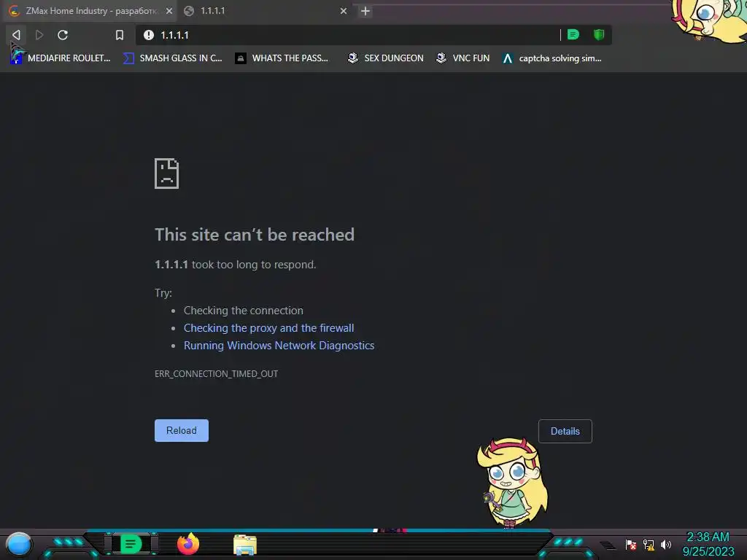Viewport: 747px width, 560px height.
Task: Run the Windows Network Diagnostics link
Action: coord(279,346)
